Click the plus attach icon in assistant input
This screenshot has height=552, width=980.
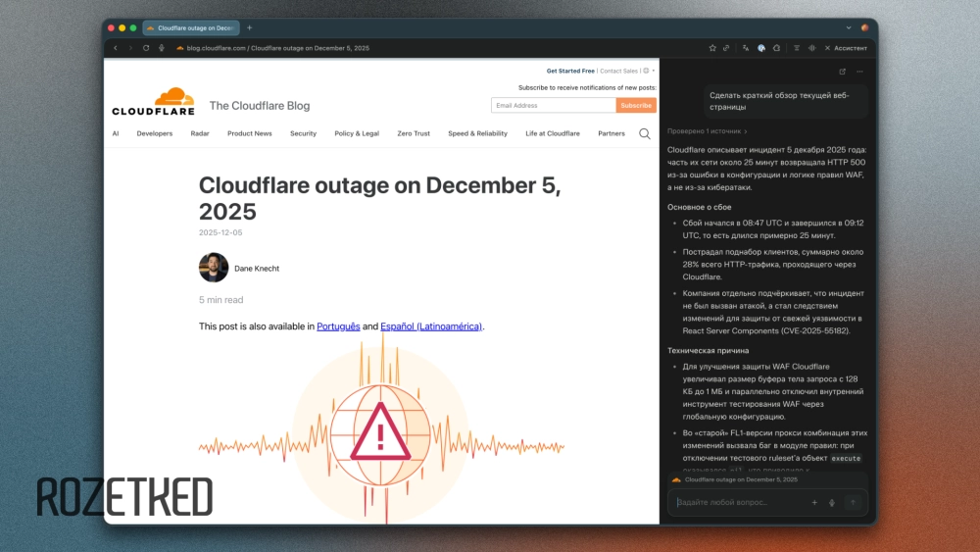pyautogui.click(x=813, y=502)
